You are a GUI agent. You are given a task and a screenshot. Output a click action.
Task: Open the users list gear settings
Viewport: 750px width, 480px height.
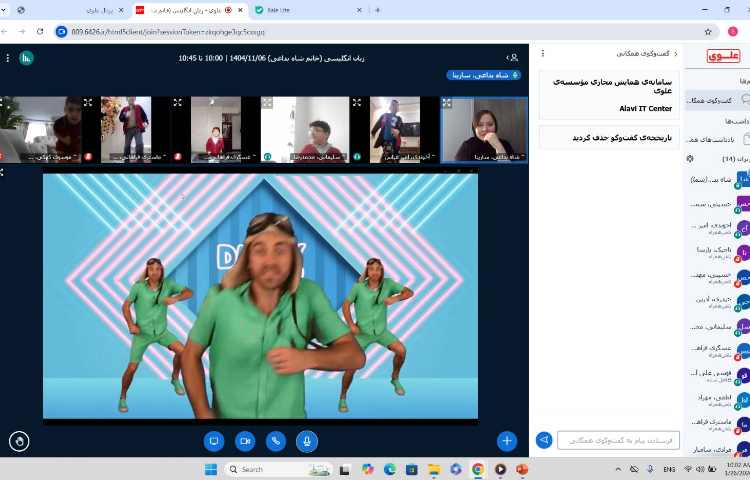[x=690, y=159]
